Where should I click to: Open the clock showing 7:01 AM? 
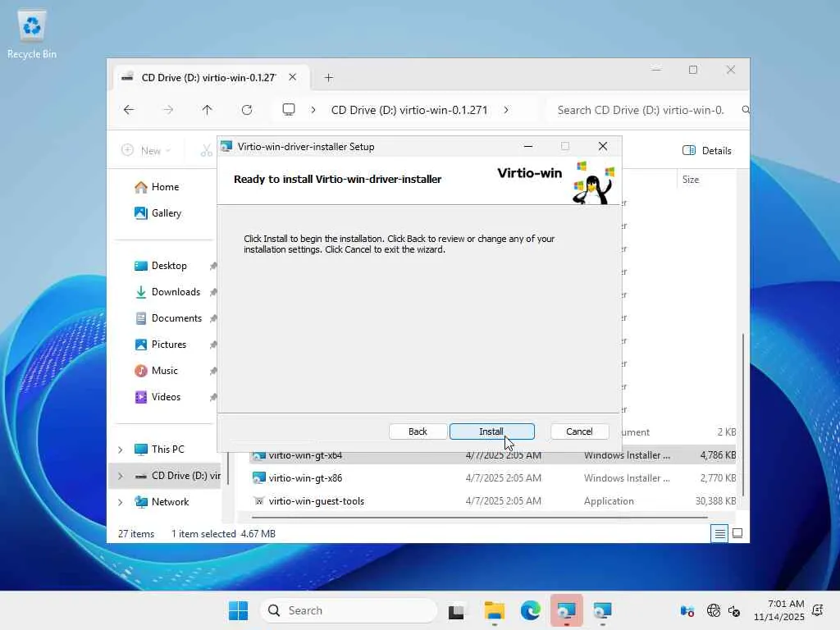(x=779, y=610)
